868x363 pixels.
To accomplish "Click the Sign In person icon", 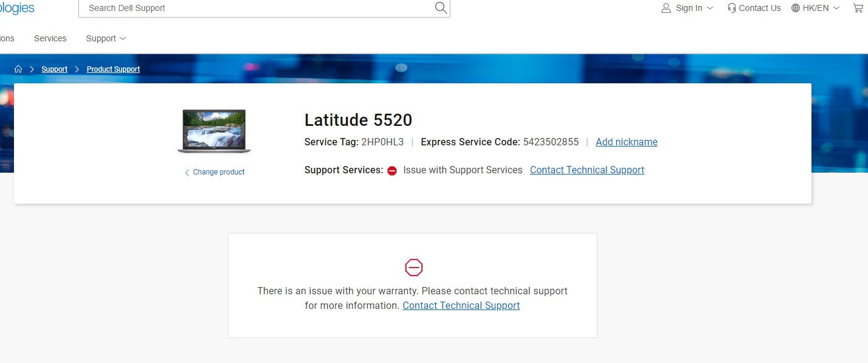I will (666, 8).
